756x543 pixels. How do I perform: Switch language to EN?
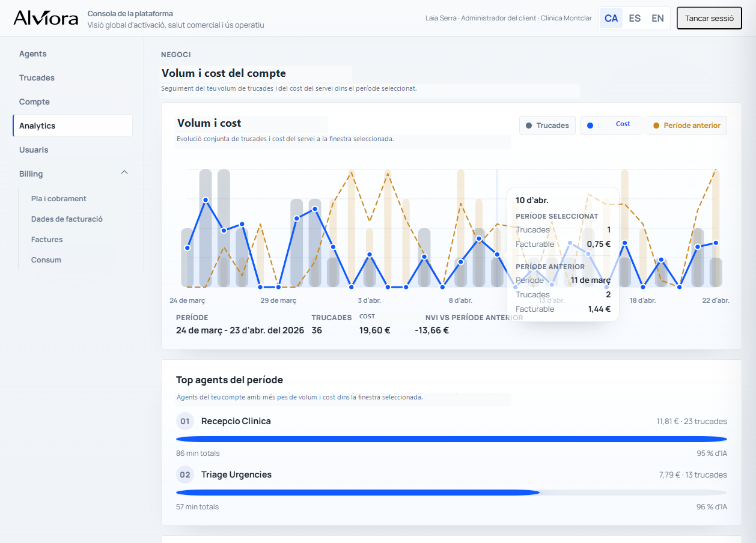[658, 19]
